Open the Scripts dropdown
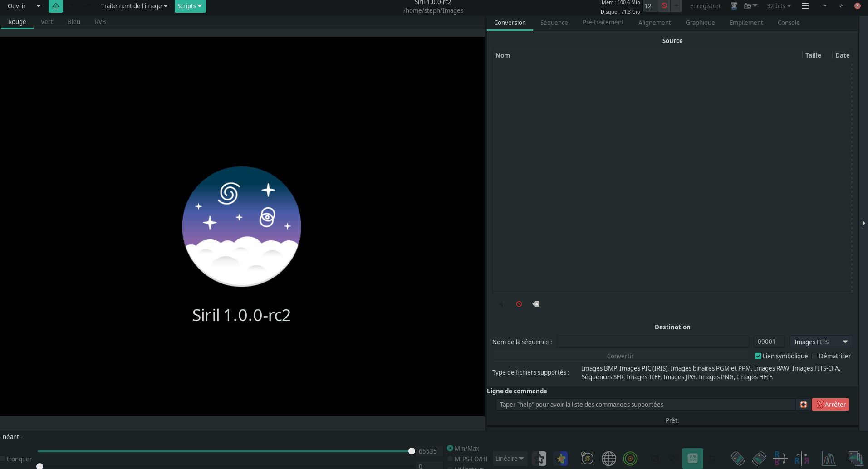The height and width of the screenshot is (469, 868). [x=190, y=6]
